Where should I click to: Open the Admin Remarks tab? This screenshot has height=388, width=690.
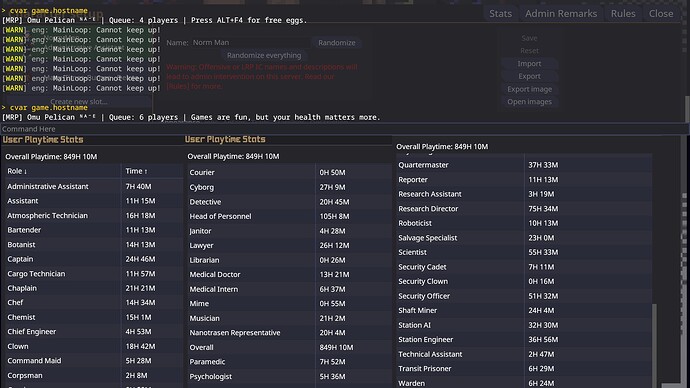pos(561,14)
